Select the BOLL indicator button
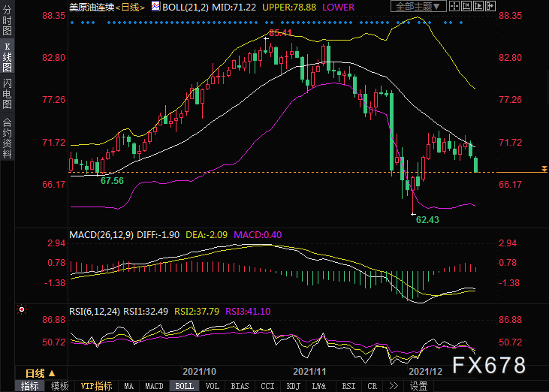The width and height of the screenshot is (549, 392). [185, 386]
